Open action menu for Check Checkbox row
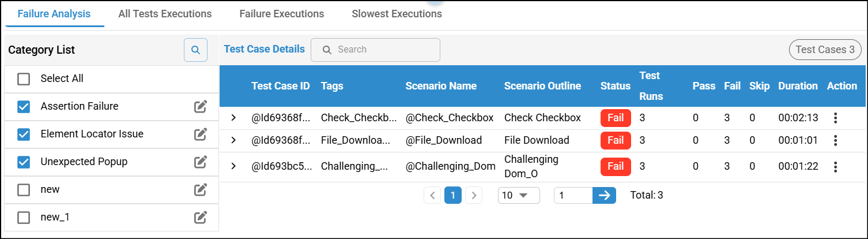Viewport: 868px width, 239px height. coord(835,118)
